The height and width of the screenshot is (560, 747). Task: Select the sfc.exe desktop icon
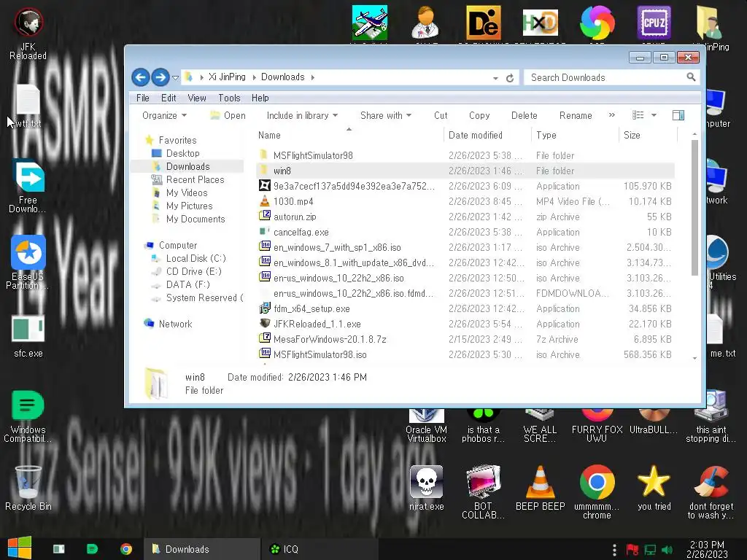pyautogui.click(x=28, y=335)
